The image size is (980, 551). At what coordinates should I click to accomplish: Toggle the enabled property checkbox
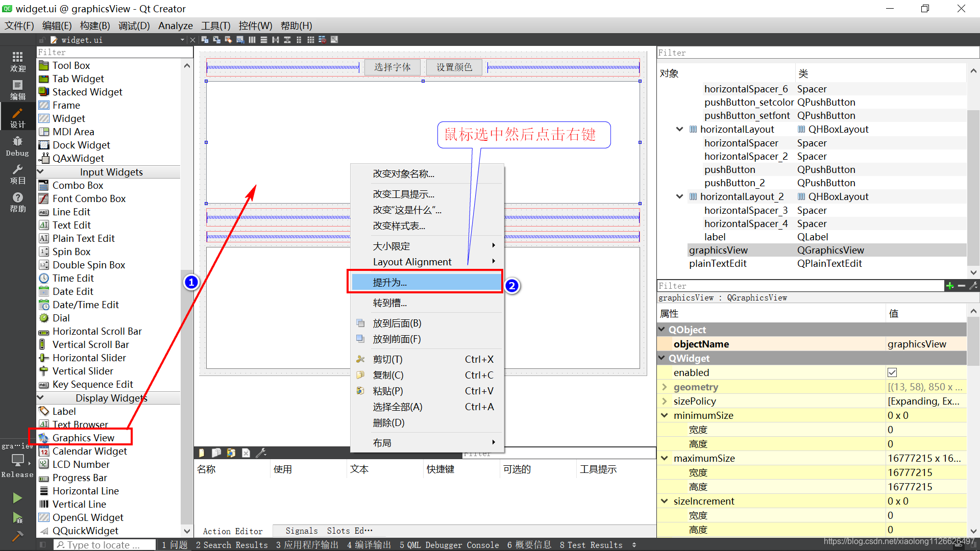click(x=892, y=372)
